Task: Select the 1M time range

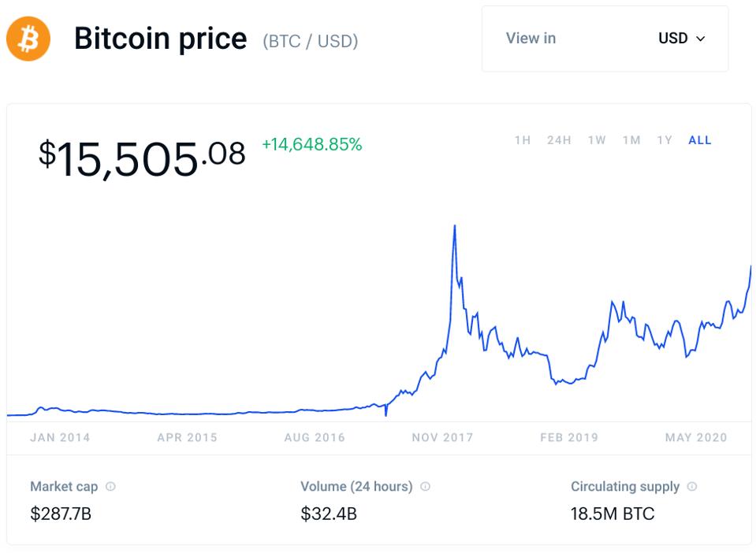Action: pos(631,139)
